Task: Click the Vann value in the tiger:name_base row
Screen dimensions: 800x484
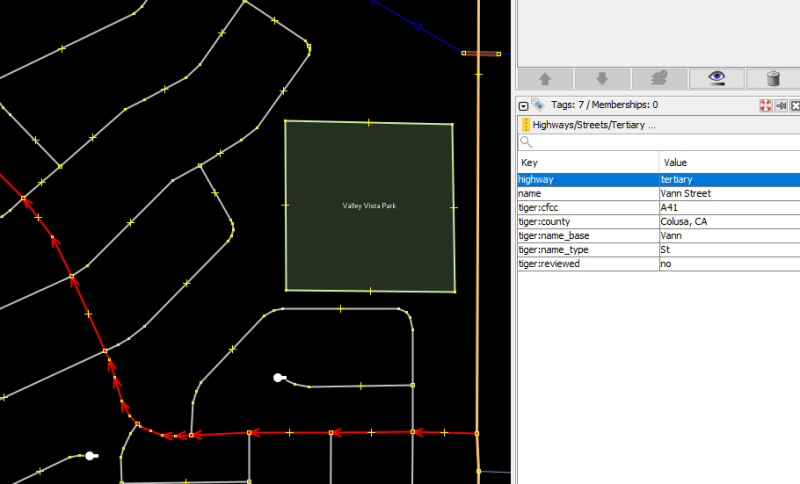Action: pyautogui.click(x=730, y=236)
